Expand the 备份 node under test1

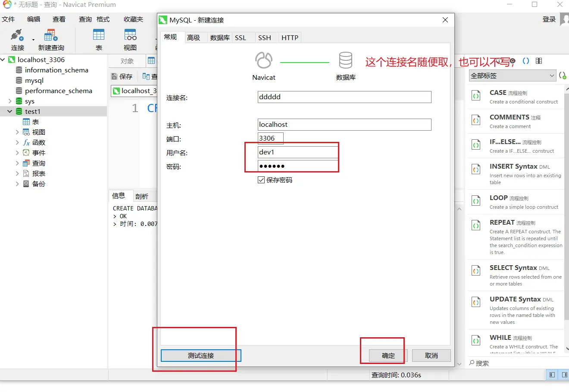17,184
